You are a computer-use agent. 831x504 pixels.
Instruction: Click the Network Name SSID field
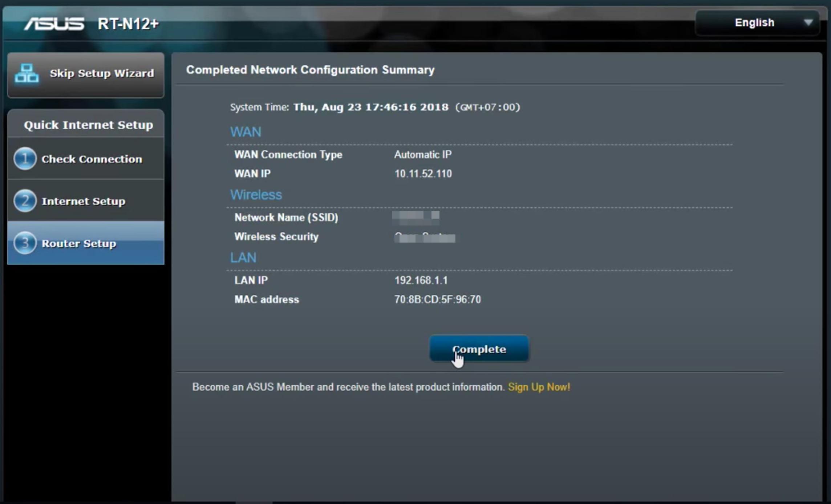415,216
